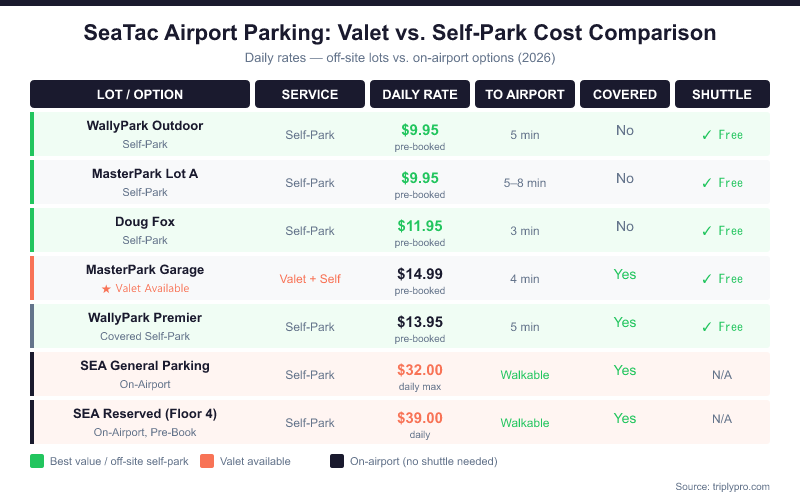
Task: Select the LOT / OPTION column header
Action: pos(140,95)
